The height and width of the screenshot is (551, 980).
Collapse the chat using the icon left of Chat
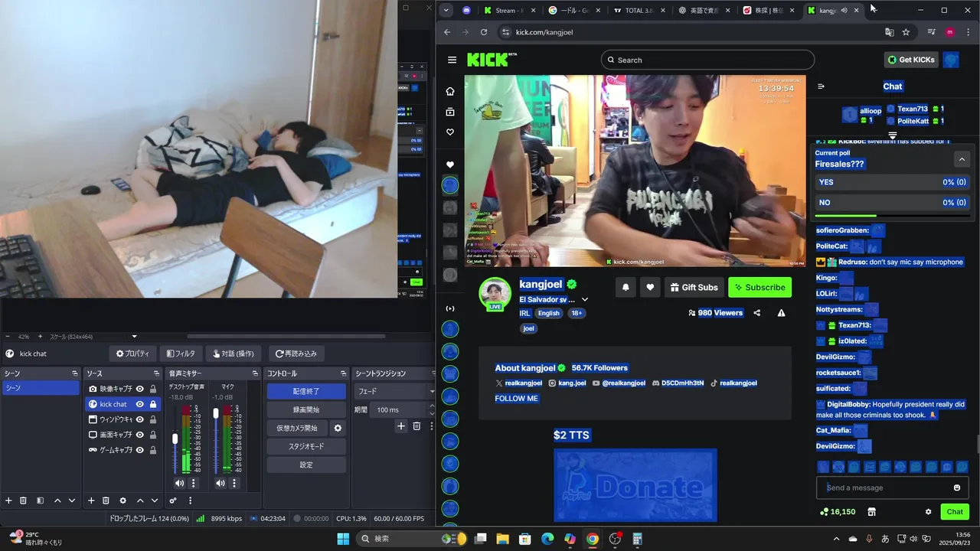[x=821, y=86]
